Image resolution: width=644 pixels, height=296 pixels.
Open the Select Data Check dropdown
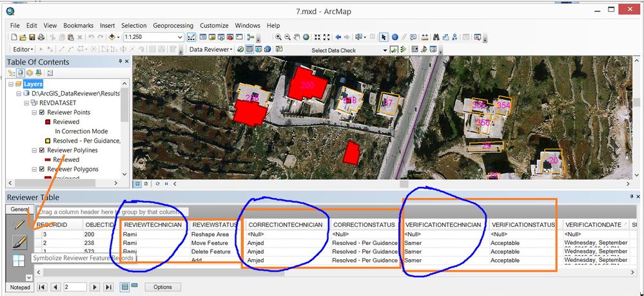(x=385, y=50)
